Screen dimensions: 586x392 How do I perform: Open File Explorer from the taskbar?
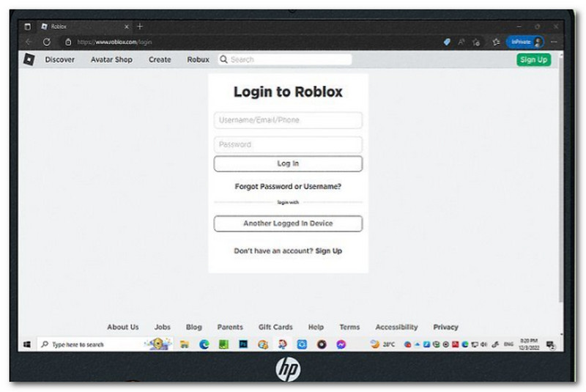point(185,344)
